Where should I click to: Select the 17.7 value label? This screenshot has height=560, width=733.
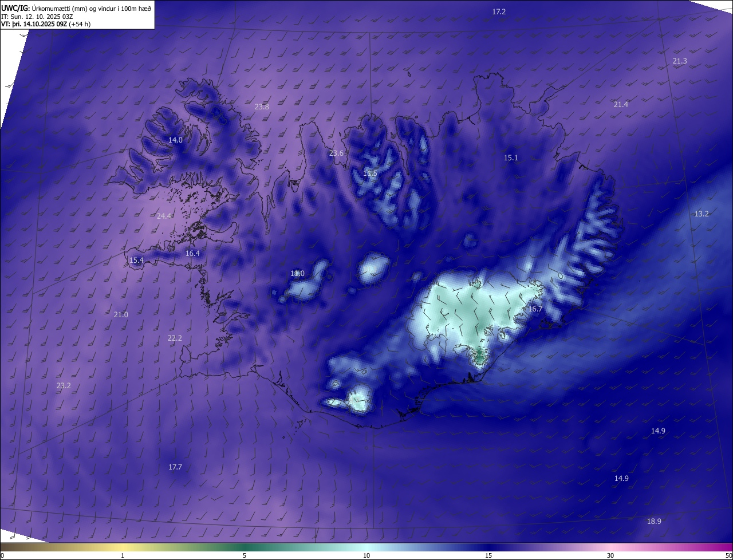175,467
